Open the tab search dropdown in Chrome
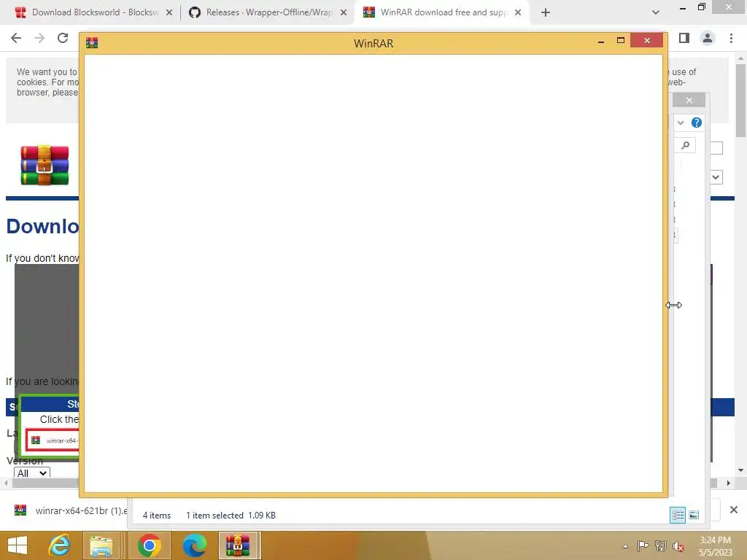747x560 pixels. coord(656,12)
